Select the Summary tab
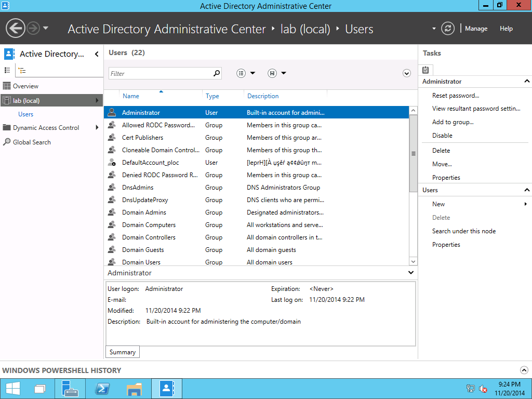Screen dimensions: 532x399 pos(123,352)
